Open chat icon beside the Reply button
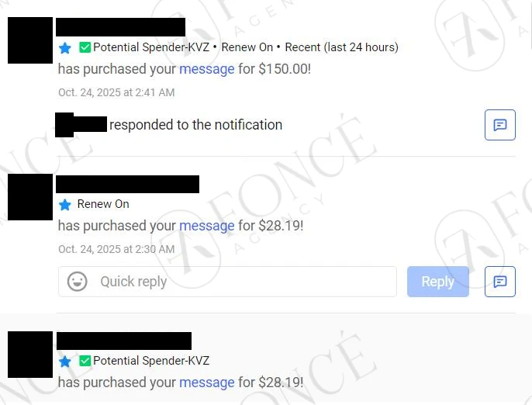Viewport: 532px width, 405px height. click(499, 282)
